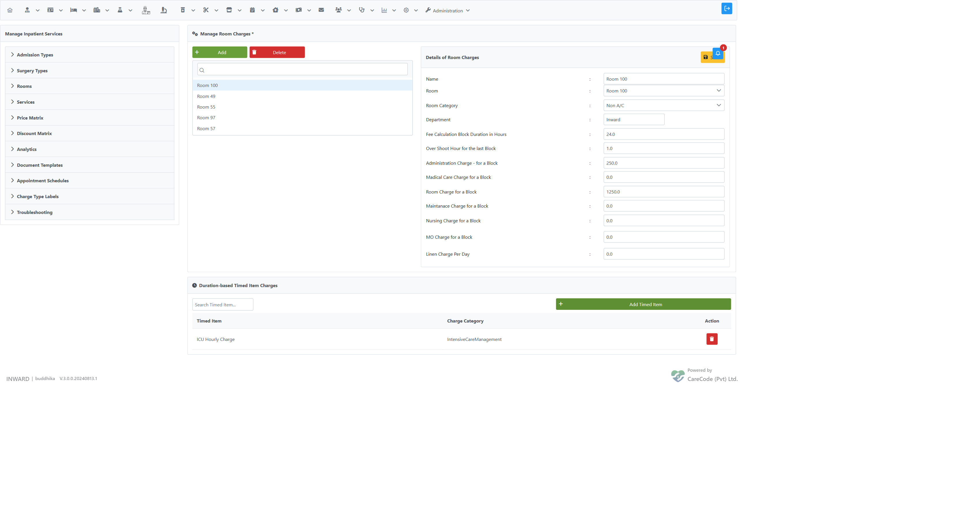Go to the Home icon

point(10,10)
